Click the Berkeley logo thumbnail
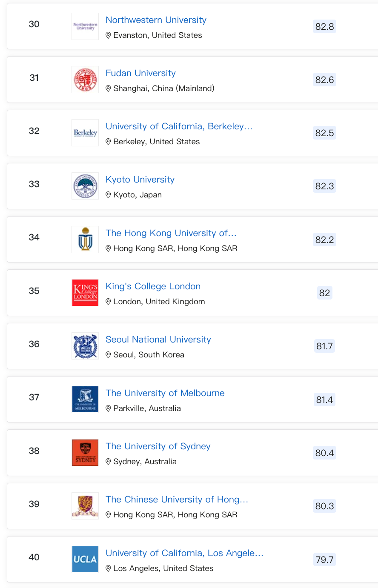378x588 pixels. pyautogui.click(x=85, y=133)
